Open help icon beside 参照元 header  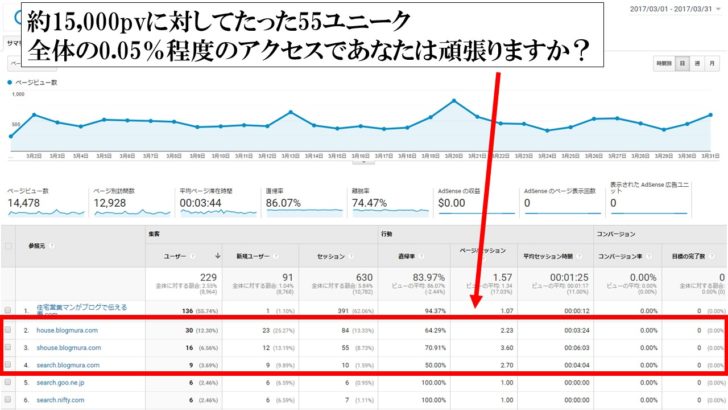(52, 246)
